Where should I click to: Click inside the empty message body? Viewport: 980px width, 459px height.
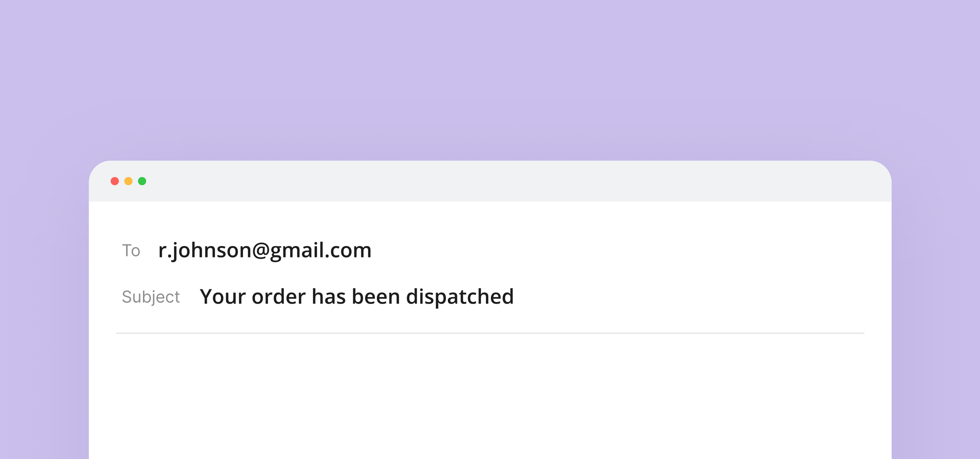point(490,396)
